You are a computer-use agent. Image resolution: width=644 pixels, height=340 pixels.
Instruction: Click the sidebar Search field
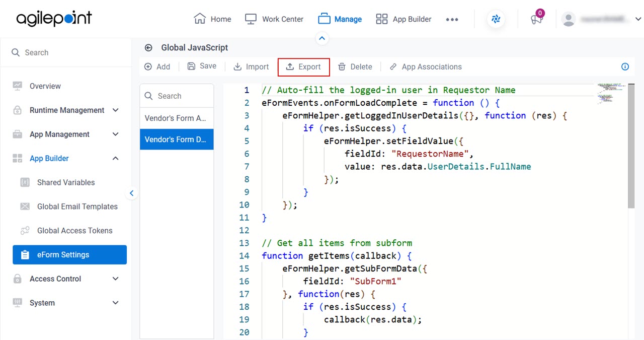click(x=66, y=52)
